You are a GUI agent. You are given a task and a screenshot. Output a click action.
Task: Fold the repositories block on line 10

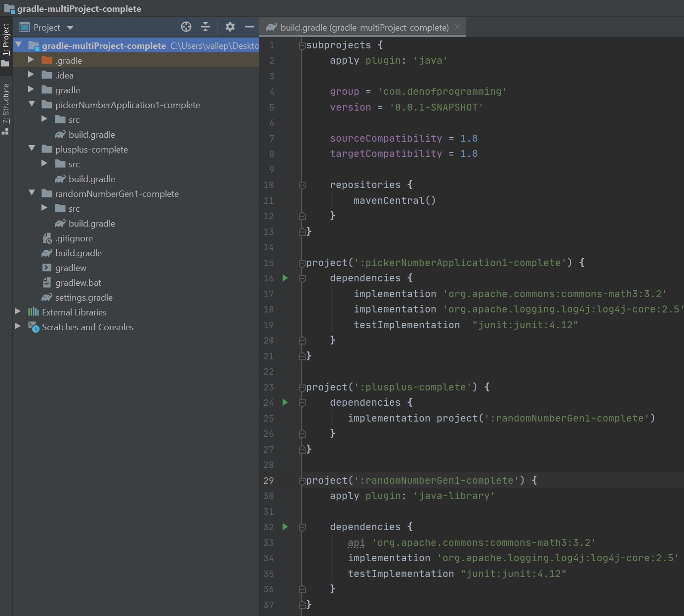click(302, 185)
